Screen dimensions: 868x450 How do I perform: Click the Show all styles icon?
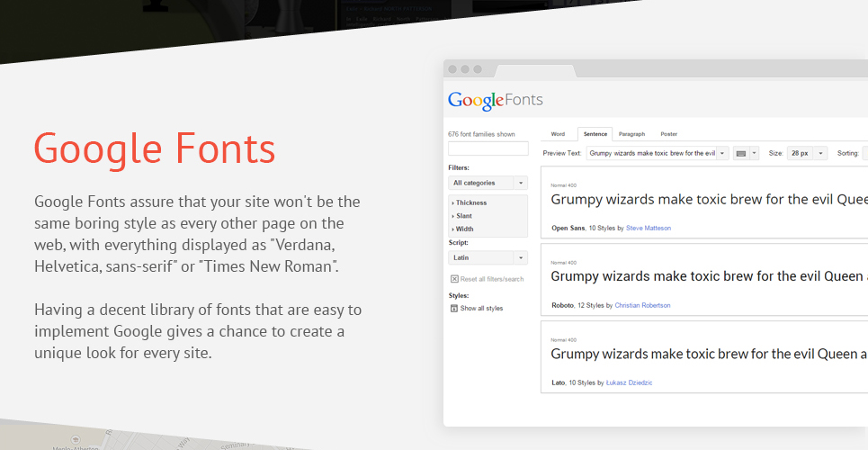454,308
